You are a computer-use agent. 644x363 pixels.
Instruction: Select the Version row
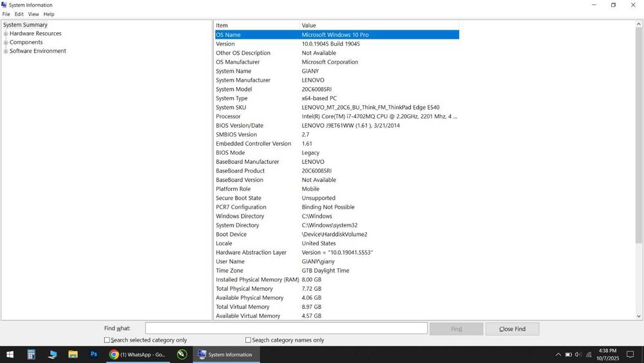coord(337,44)
